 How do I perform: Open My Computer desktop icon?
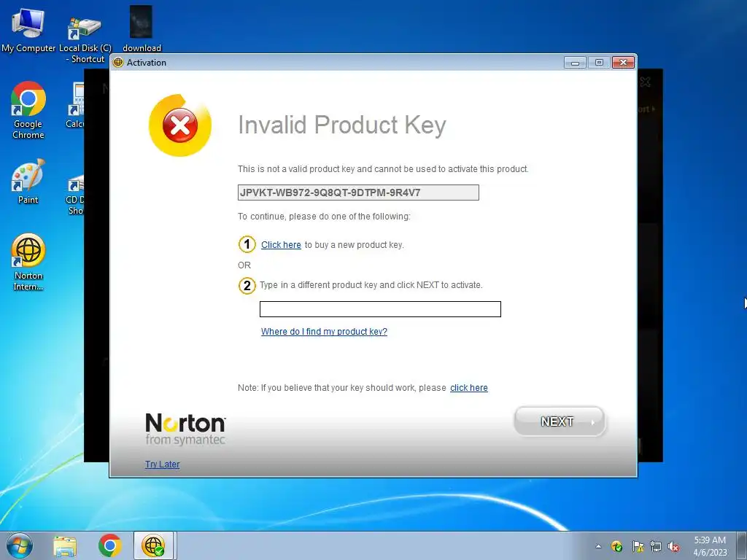28,28
